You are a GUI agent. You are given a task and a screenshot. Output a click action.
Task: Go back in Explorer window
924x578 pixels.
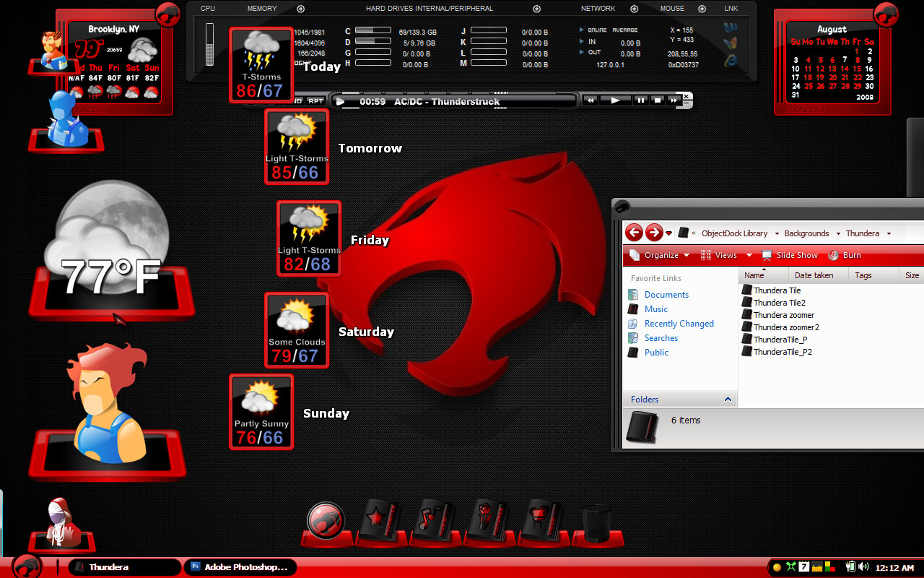634,233
